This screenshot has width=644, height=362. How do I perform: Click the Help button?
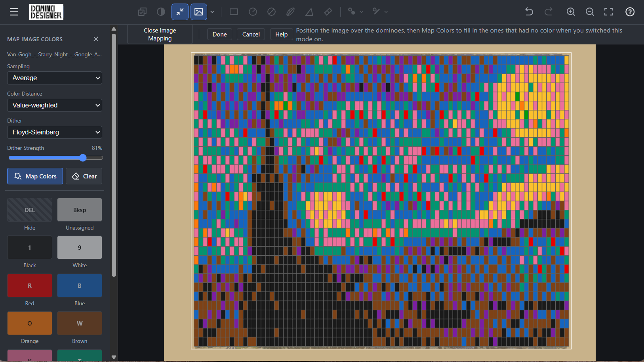pos(282,34)
